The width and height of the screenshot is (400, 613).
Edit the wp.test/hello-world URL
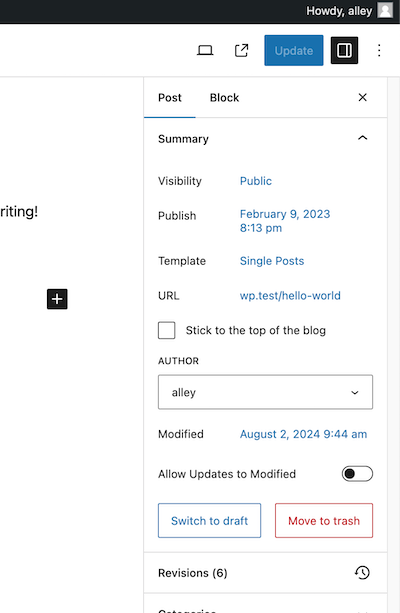point(290,296)
